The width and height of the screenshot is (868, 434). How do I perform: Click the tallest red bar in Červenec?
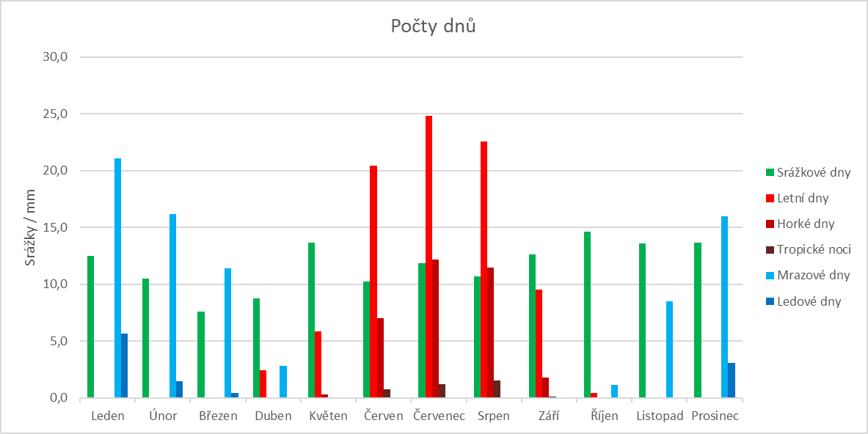pyautogui.click(x=429, y=257)
